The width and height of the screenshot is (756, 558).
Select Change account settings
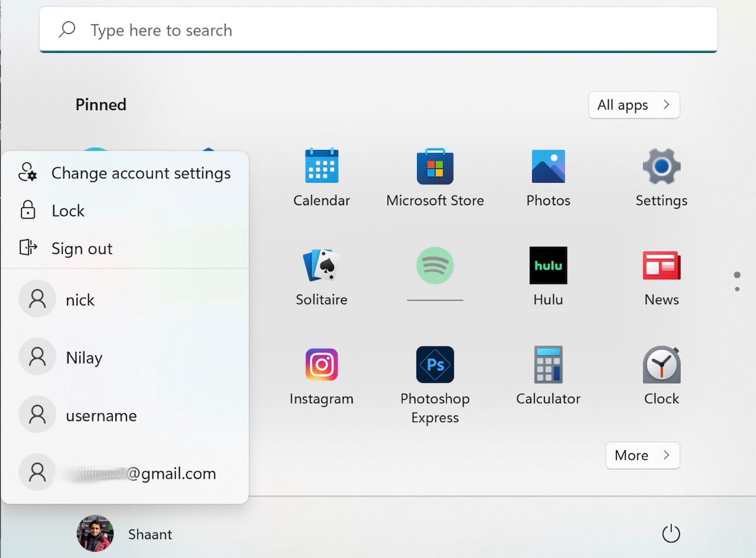pos(125,173)
